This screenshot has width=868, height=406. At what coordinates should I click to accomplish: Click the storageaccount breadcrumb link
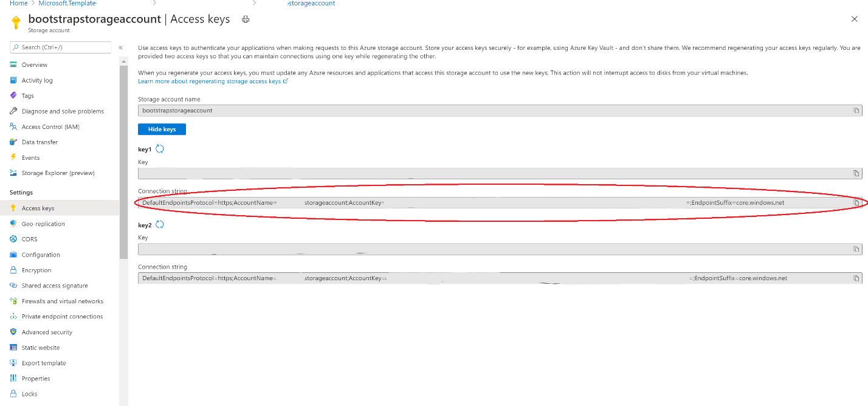point(311,3)
